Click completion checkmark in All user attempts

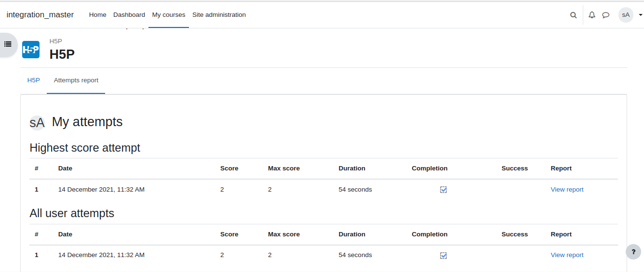point(443,255)
